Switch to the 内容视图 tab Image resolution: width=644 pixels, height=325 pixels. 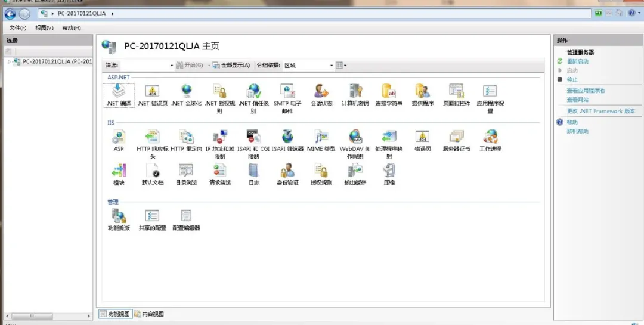click(148, 314)
